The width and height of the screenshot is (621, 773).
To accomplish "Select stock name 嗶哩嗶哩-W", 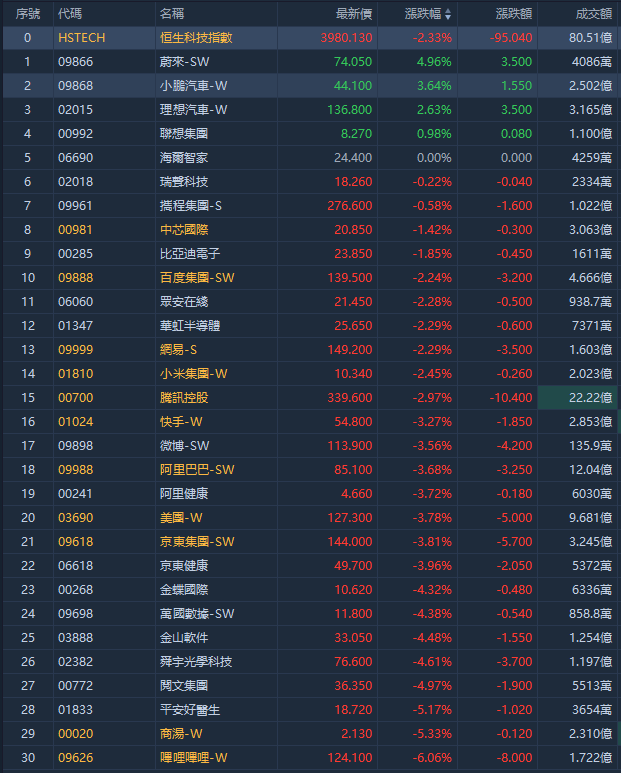I will pyautogui.click(x=193, y=758).
